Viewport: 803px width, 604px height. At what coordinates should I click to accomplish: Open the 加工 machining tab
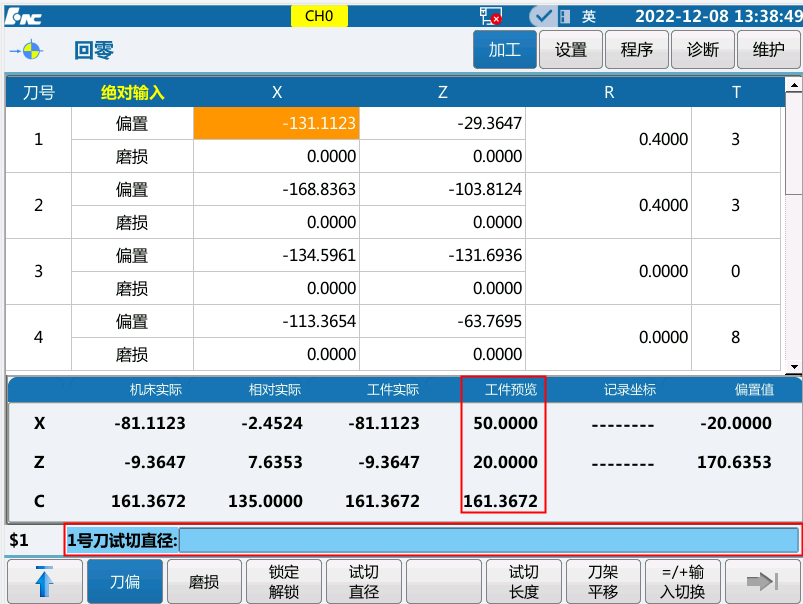[504, 50]
